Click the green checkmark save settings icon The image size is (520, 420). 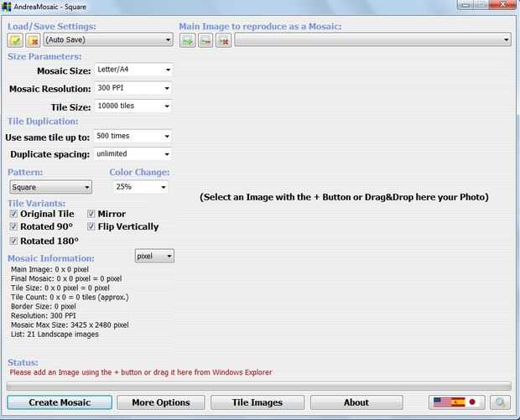click(x=15, y=40)
